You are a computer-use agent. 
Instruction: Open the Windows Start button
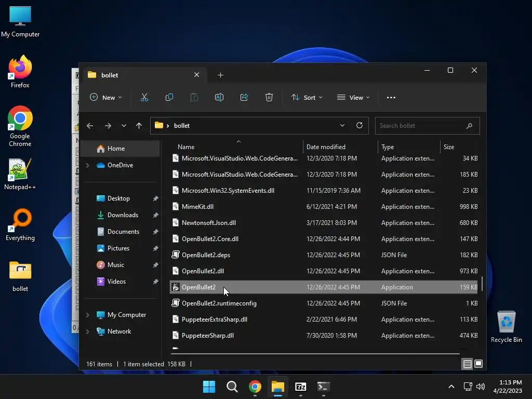point(209,387)
